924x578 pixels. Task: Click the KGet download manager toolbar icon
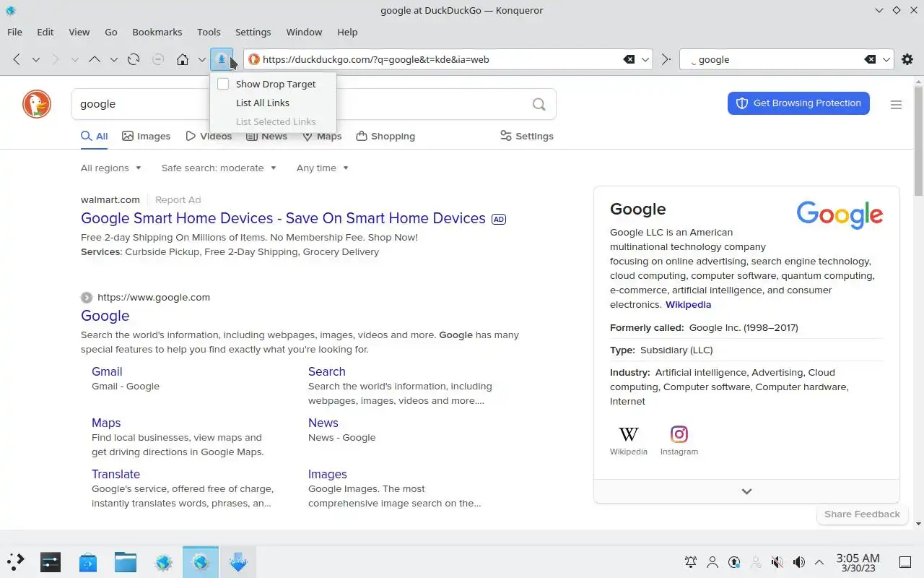click(x=222, y=59)
